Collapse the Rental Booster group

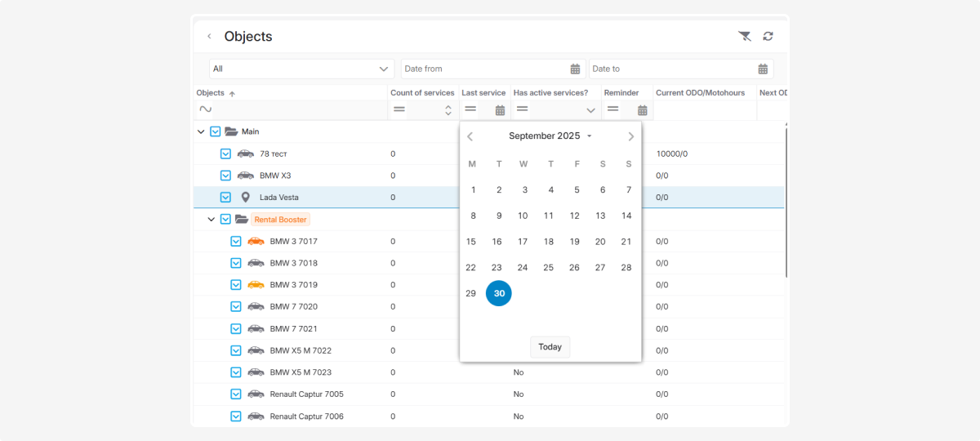(x=212, y=220)
